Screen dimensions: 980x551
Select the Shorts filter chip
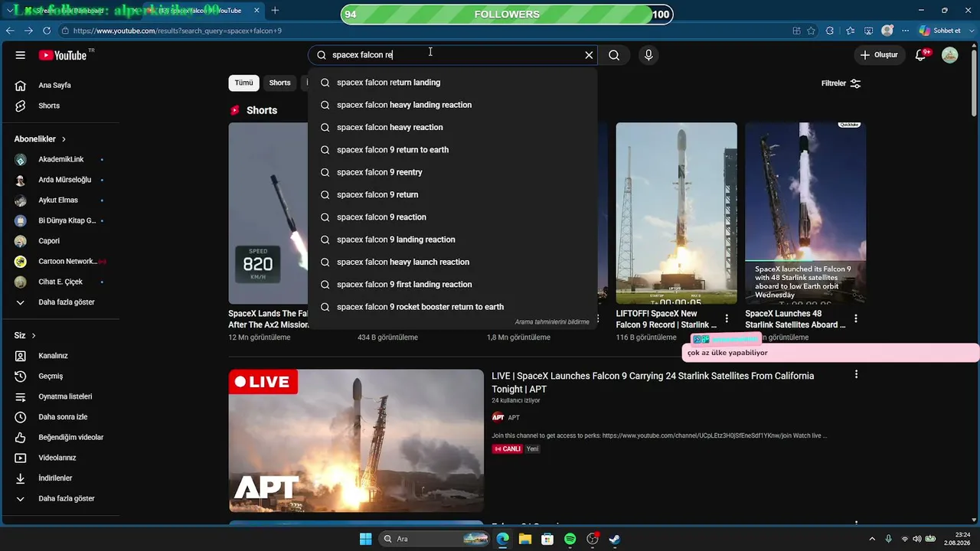280,83
